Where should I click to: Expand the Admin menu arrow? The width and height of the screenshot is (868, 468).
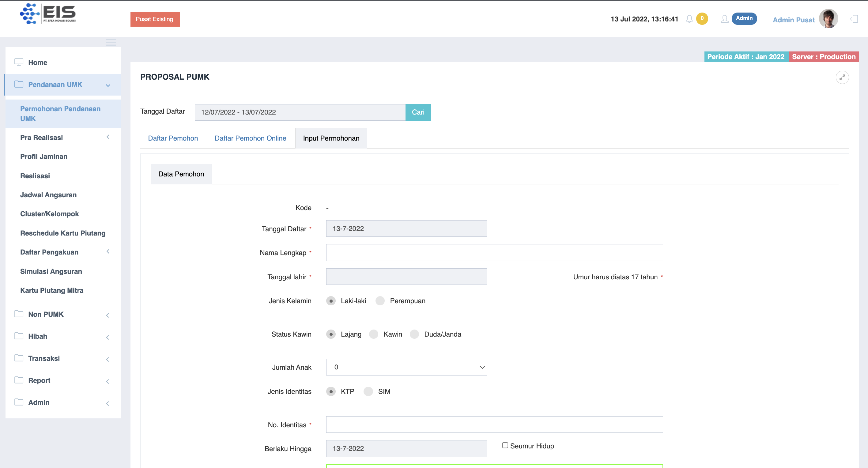point(108,404)
